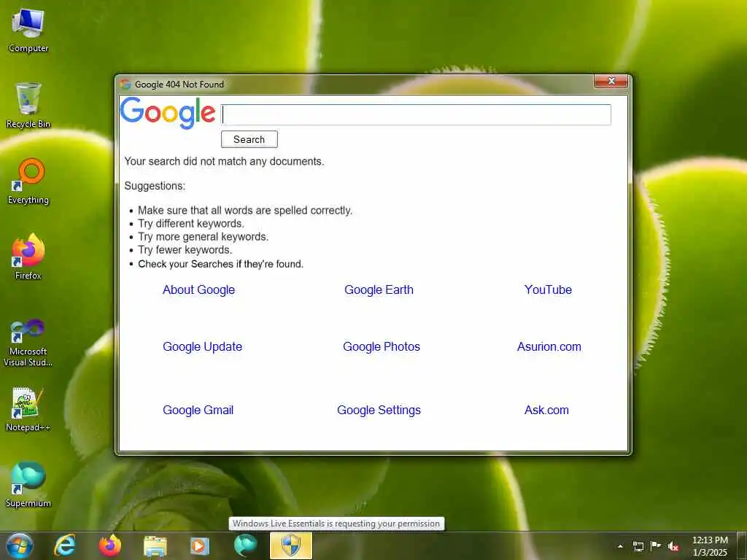
Task: Open the YouTube link
Action: (548, 289)
